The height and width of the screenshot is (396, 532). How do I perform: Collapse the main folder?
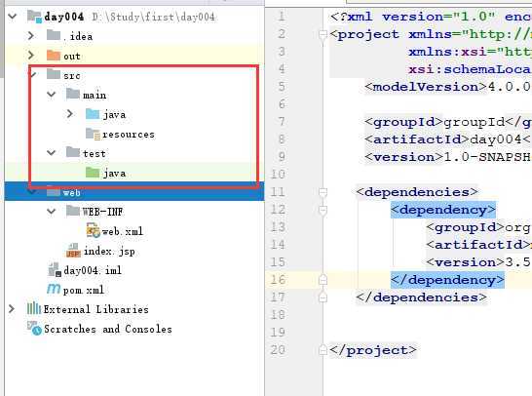coord(52,94)
